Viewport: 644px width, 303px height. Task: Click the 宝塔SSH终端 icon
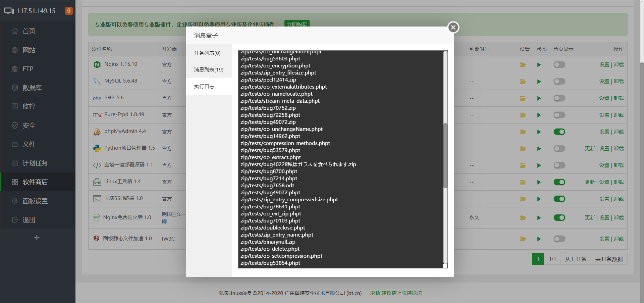coord(97,199)
